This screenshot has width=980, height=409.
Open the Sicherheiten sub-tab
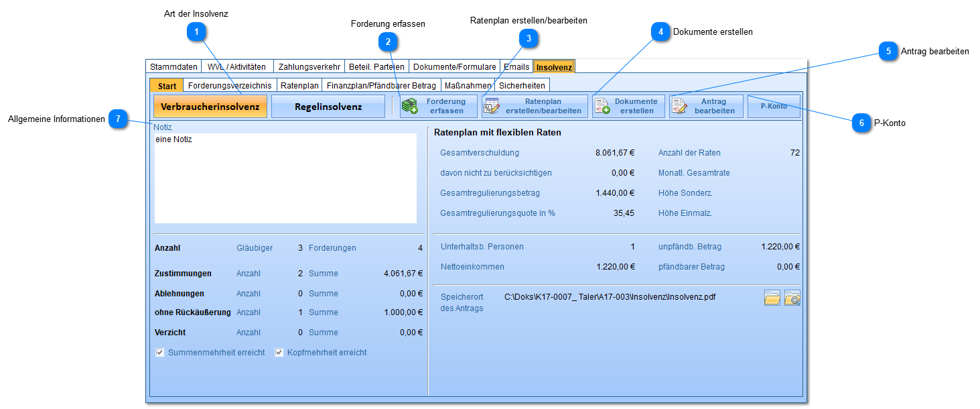(x=522, y=85)
